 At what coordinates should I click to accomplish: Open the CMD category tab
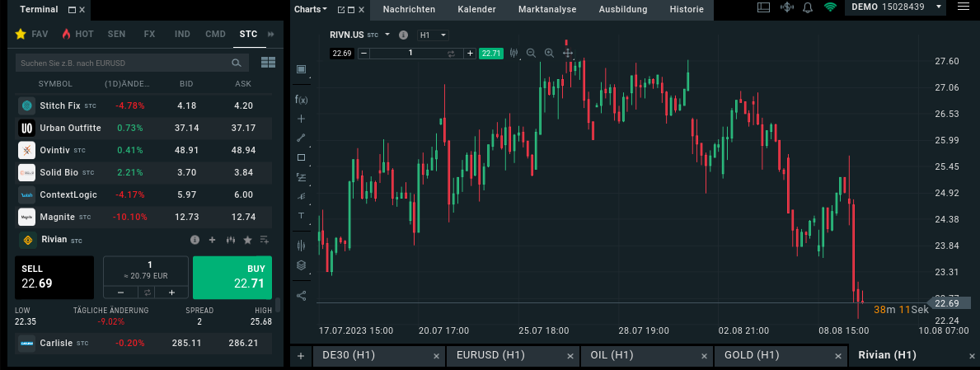(216, 34)
